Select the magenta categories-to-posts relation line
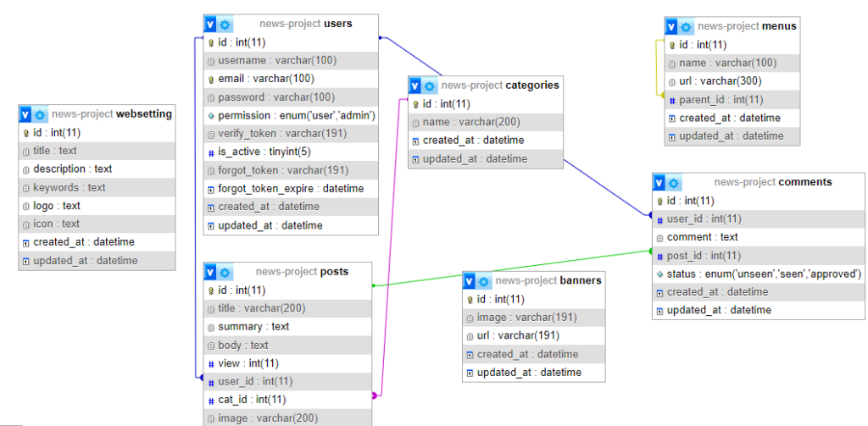 390,249
